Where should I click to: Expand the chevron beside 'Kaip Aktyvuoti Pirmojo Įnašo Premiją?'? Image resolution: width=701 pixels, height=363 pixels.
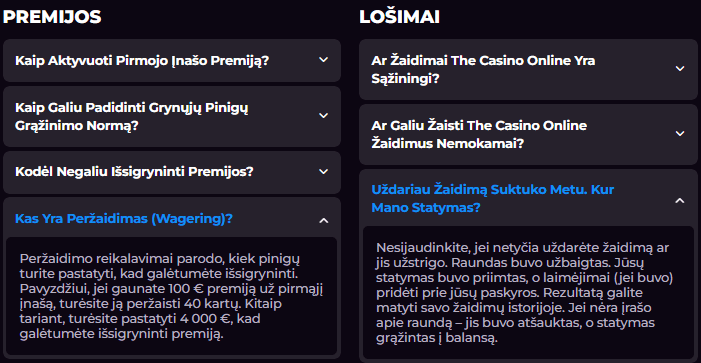(324, 60)
